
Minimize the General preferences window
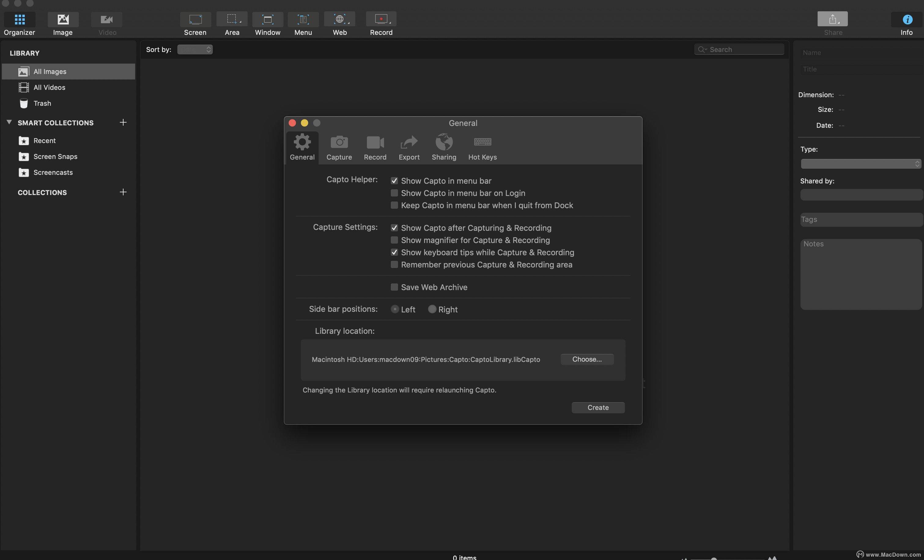pyautogui.click(x=305, y=123)
